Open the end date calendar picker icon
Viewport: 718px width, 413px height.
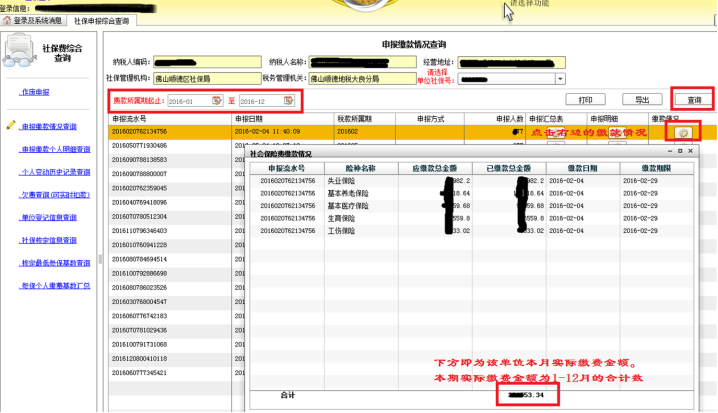tap(291, 101)
